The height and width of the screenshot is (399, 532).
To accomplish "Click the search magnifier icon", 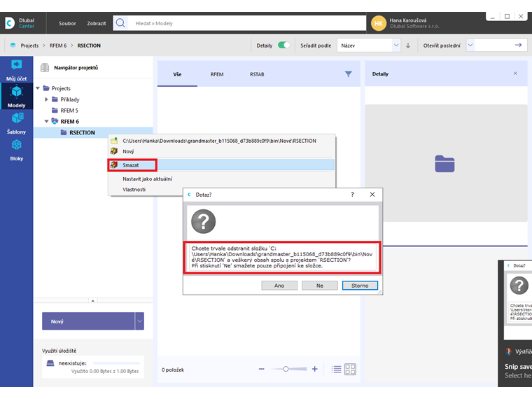I will click(x=120, y=23).
